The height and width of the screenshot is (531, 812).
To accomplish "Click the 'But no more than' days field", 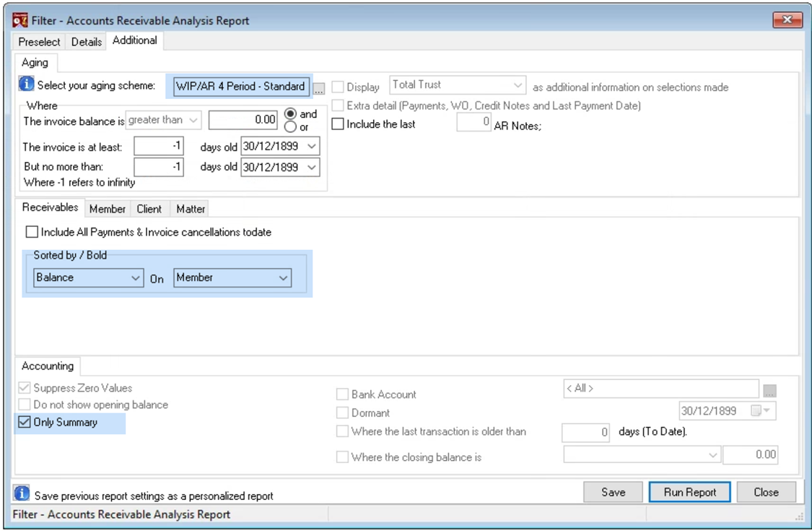I will point(159,167).
